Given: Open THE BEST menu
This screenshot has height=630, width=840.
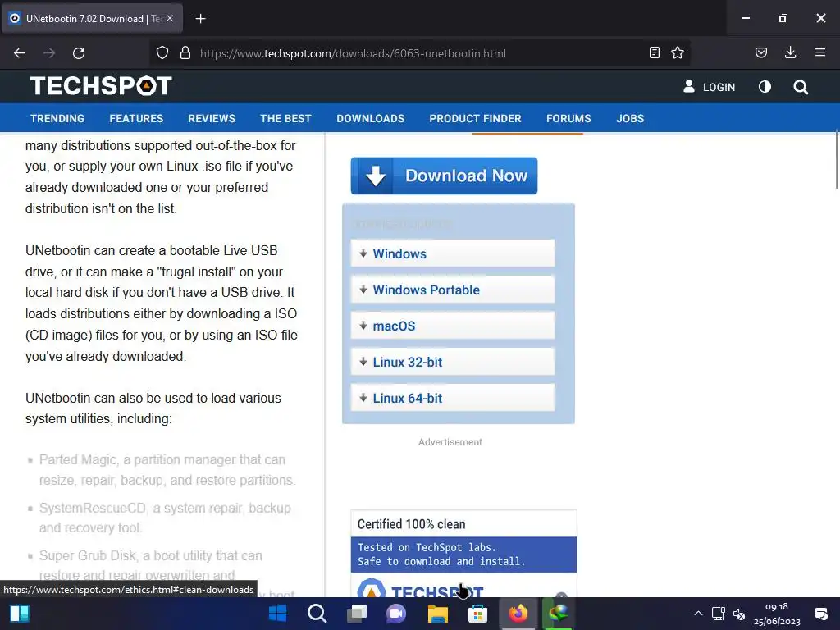Looking at the screenshot, I should [x=285, y=118].
